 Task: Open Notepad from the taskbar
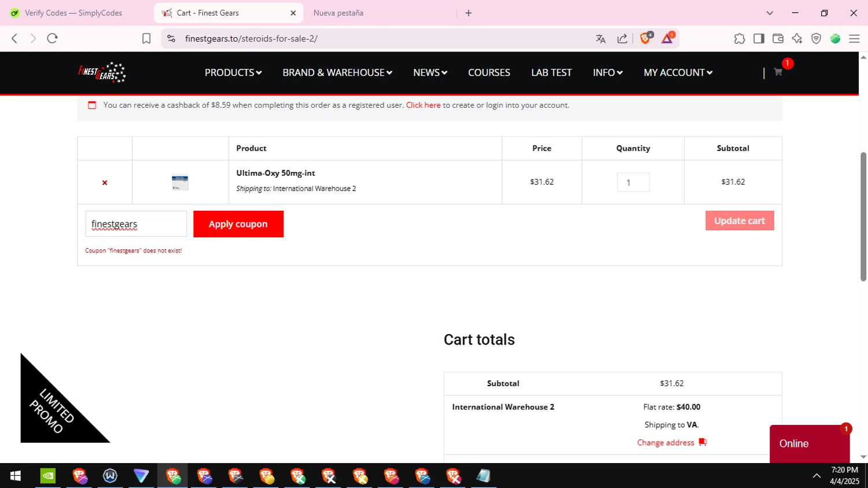coord(484,476)
